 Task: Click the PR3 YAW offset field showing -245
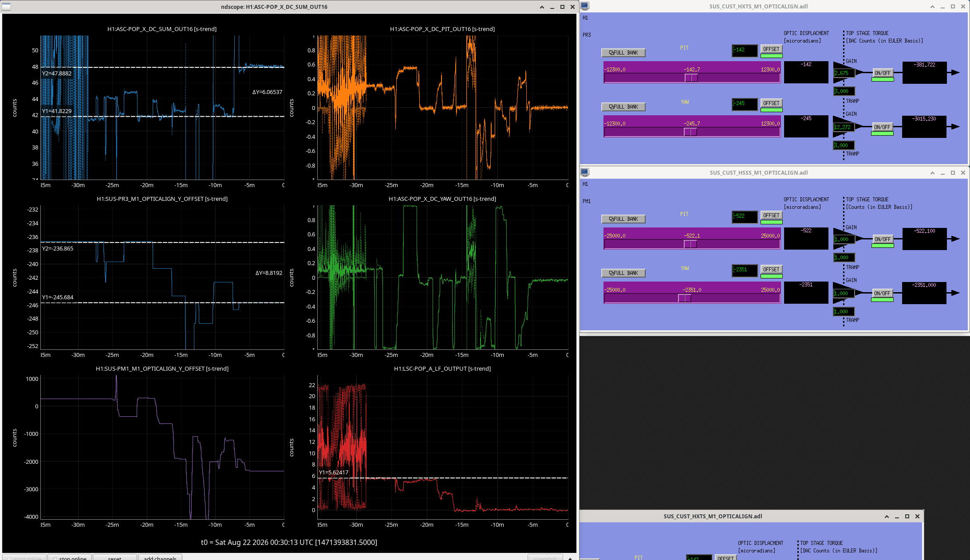745,104
